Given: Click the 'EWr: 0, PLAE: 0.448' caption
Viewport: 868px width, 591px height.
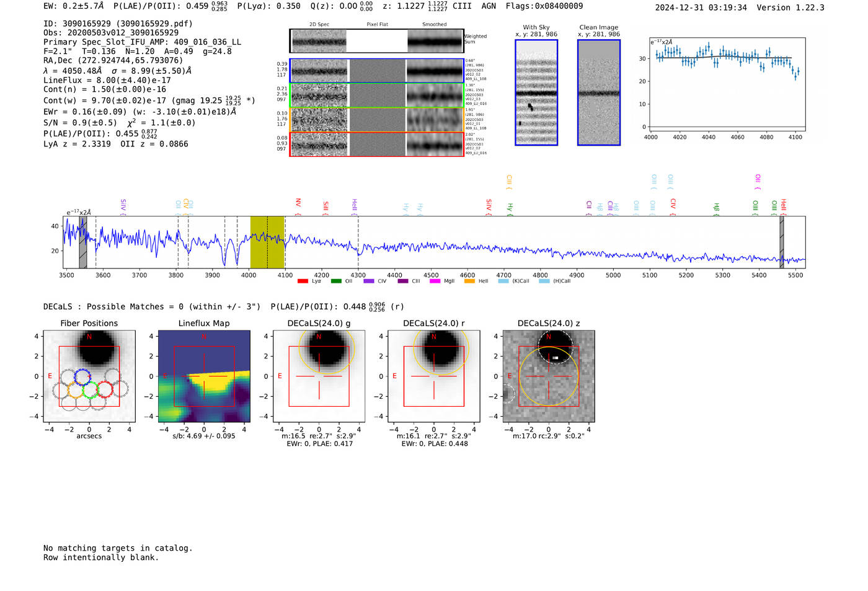Looking at the screenshot, I should tap(435, 443).
